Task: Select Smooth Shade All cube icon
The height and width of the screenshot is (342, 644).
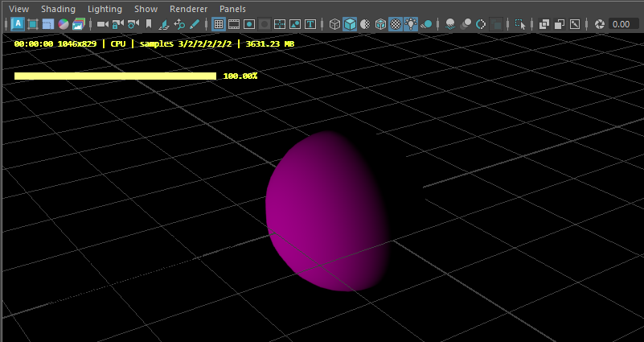Action: click(x=350, y=24)
